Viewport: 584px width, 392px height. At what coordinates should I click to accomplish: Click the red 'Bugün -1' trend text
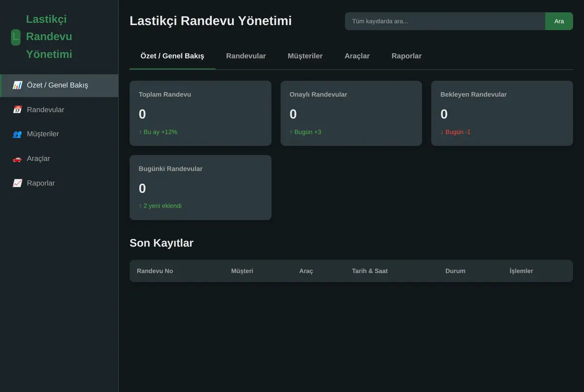[456, 132]
